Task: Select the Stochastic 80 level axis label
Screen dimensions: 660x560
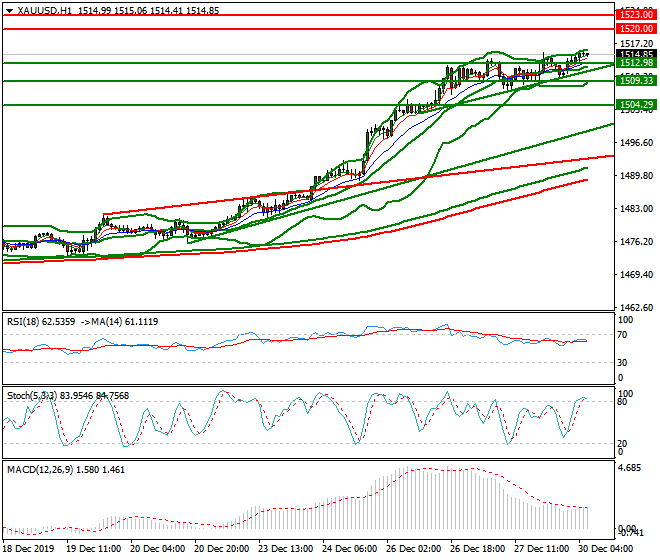Action: 623,402
